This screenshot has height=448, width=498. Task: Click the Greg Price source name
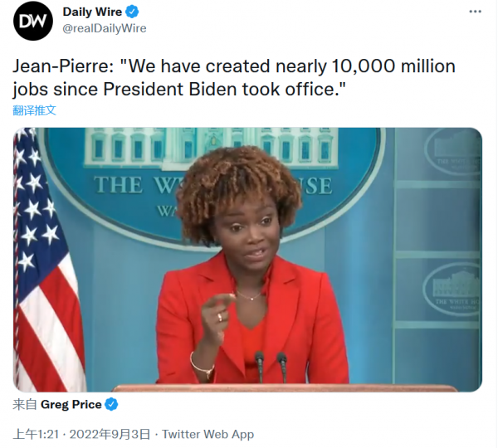click(71, 405)
